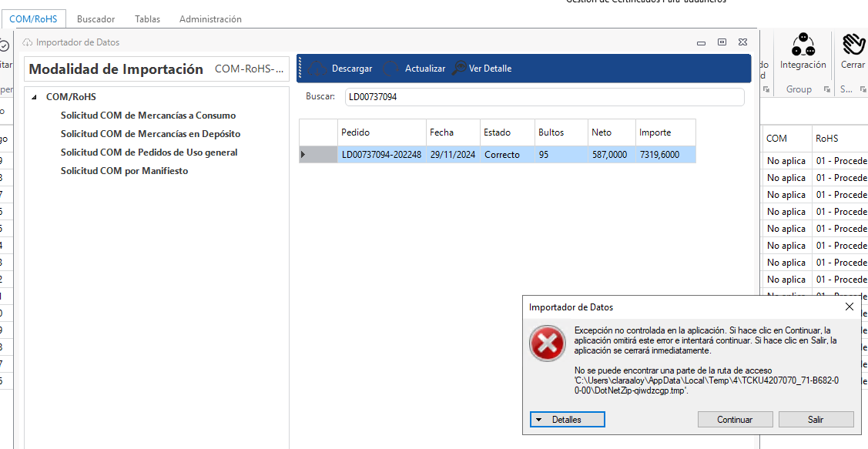868x449 pixels.
Task: Click the Cerrar hand icon in ribbon
Action: pos(853,45)
